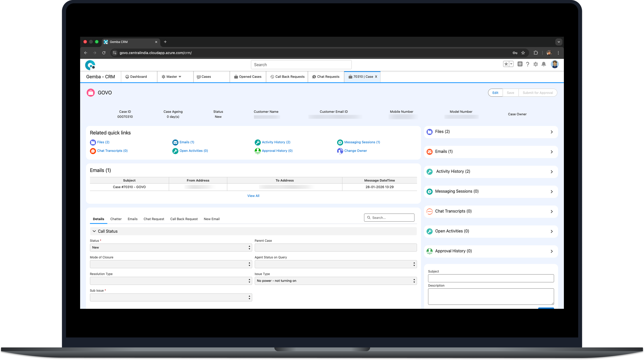Switch to the Chatter tab
Image resolution: width=644 pixels, height=360 pixels.
point(116,219)
